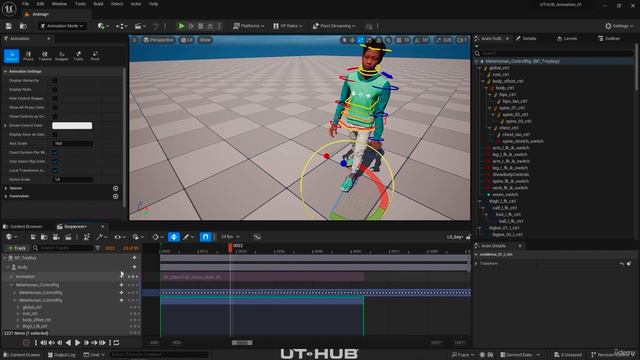Click the plus icon on Body row
Viewport: 640px width, 360px height.
(x=134, y=267)
